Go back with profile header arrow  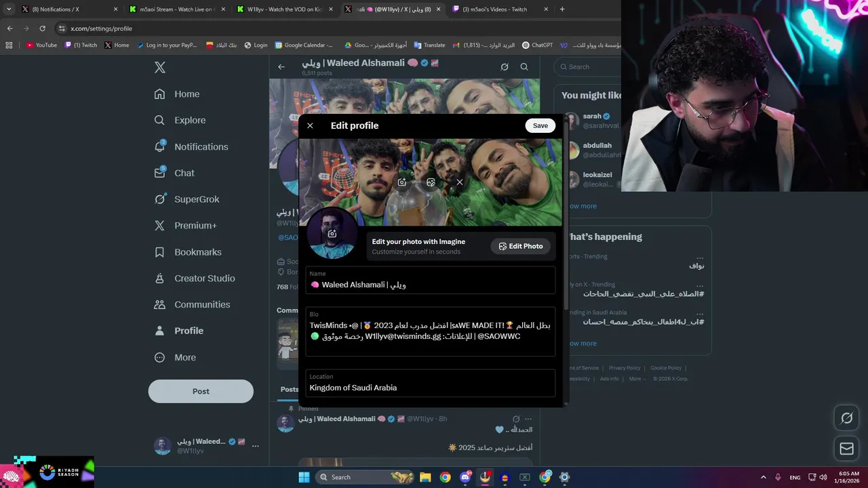281,67
